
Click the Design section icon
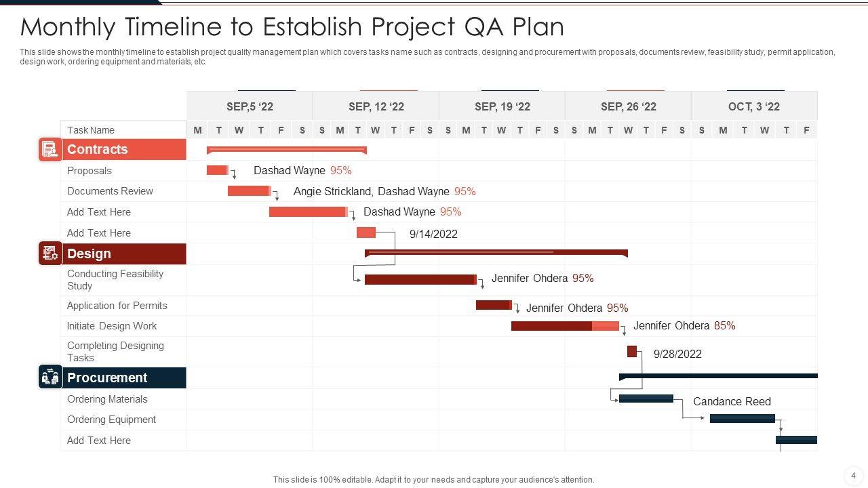50,253
